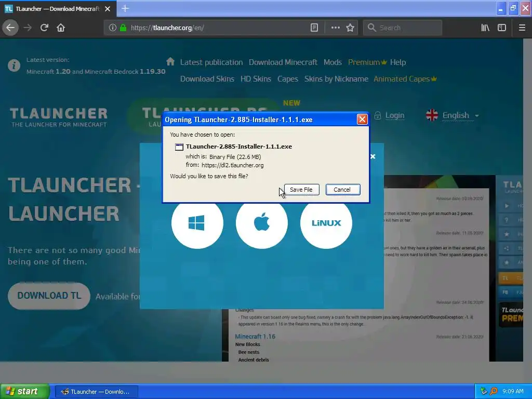Image resolution: width=532 pixels, height=399 pixels.
Task: Close the Opening TLauncher dialog with X
Action: [362, 119]
